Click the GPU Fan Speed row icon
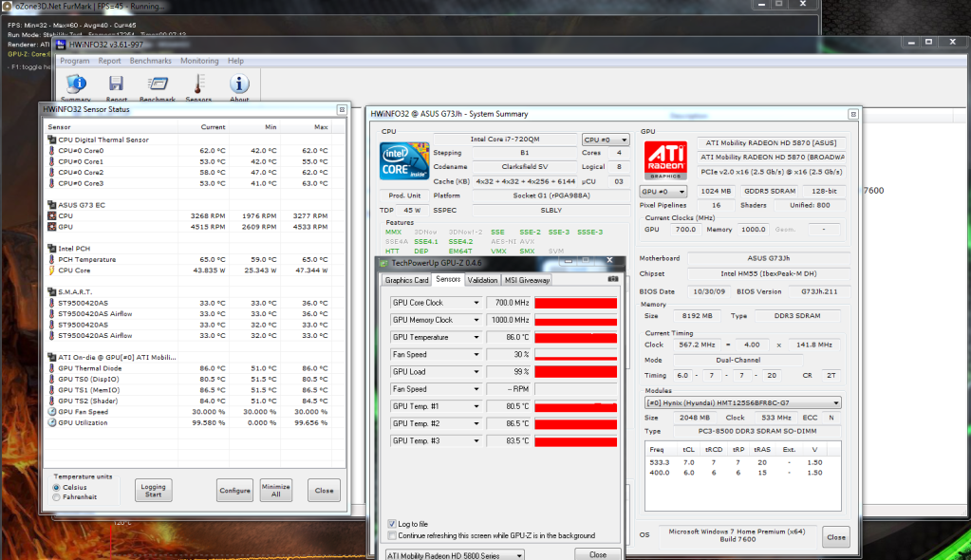This screenshot has width=971, height=560. (x=52, y=412)
